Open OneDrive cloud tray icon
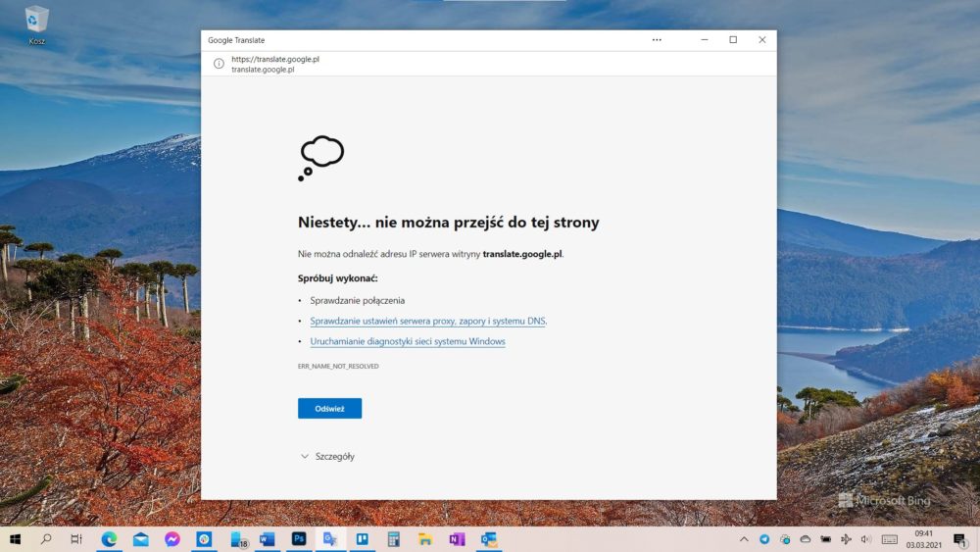 pyautogui.click(x=806, y=539)
